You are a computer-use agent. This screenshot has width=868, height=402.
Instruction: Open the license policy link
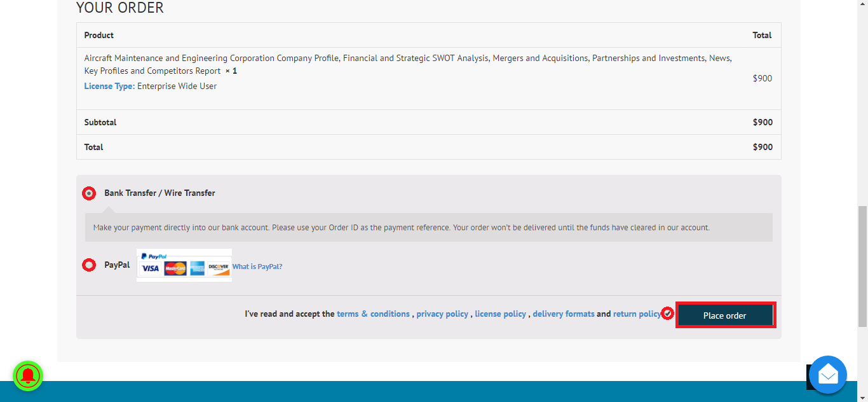[501, 314]
